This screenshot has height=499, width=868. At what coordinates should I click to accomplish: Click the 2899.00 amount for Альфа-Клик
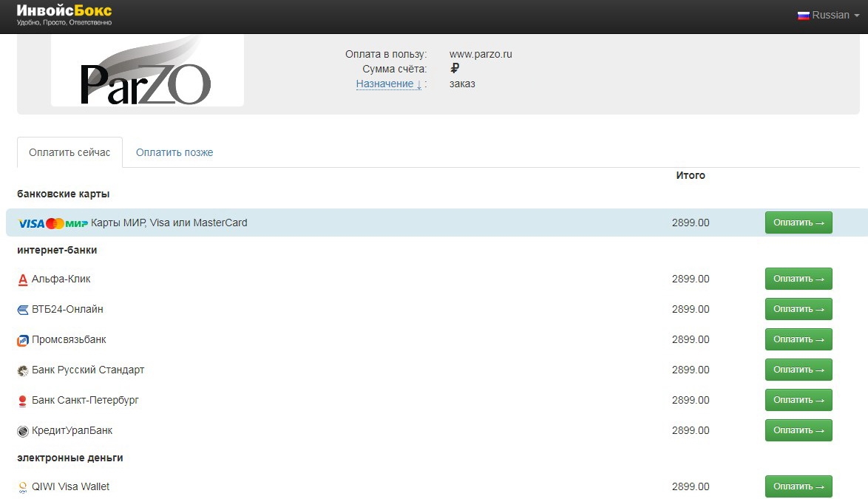(x=691, y=279)
